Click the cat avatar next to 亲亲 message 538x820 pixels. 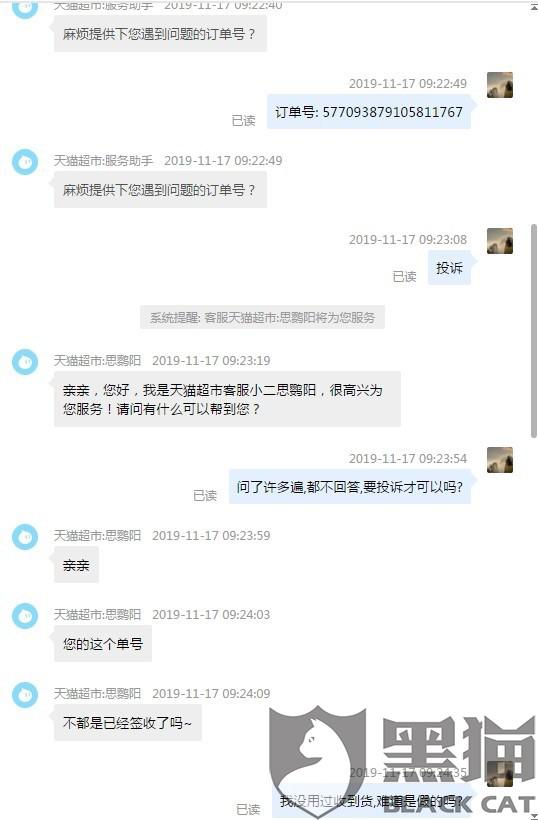point(25,537)
